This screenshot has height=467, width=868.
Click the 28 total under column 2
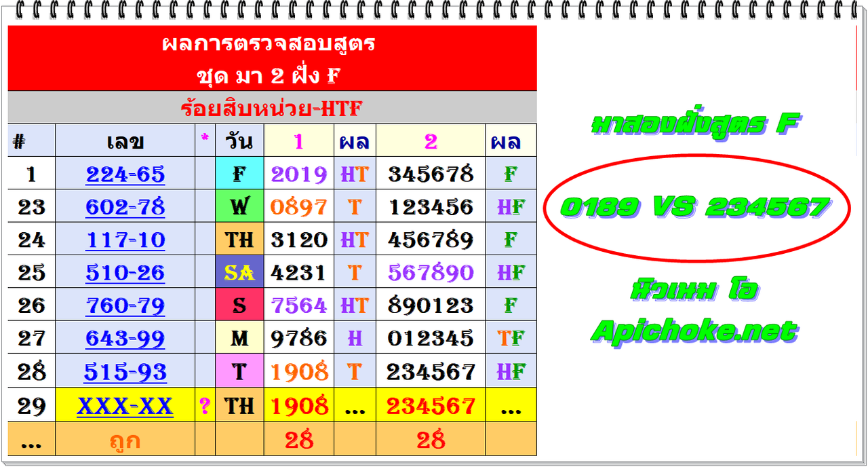coord(431,440)
